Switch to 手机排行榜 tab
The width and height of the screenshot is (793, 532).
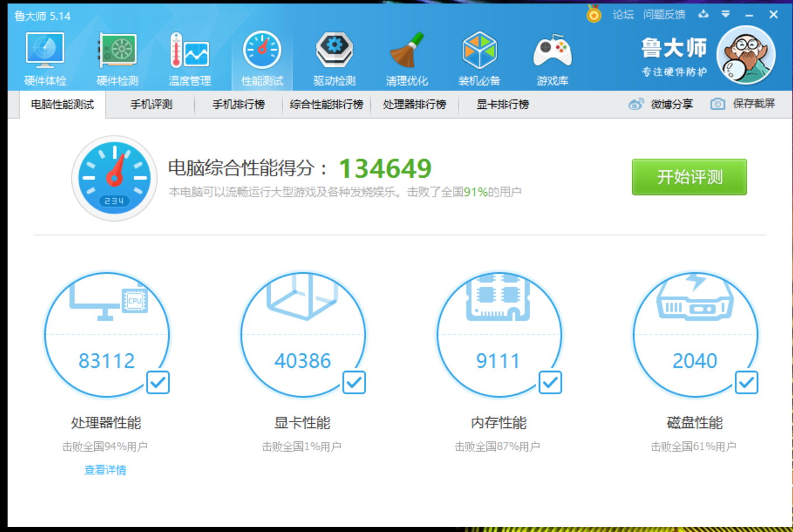coord(238,105)
